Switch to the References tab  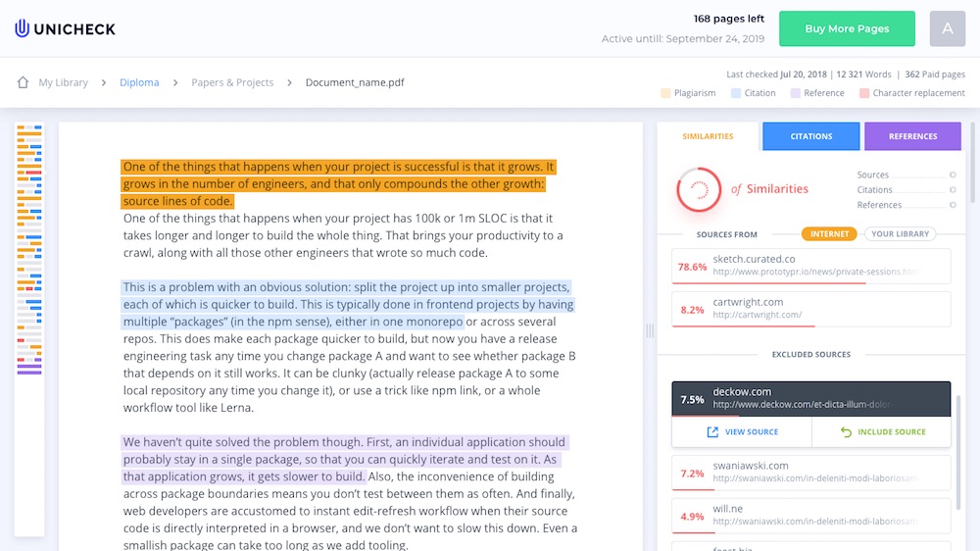tap(912, 136)
